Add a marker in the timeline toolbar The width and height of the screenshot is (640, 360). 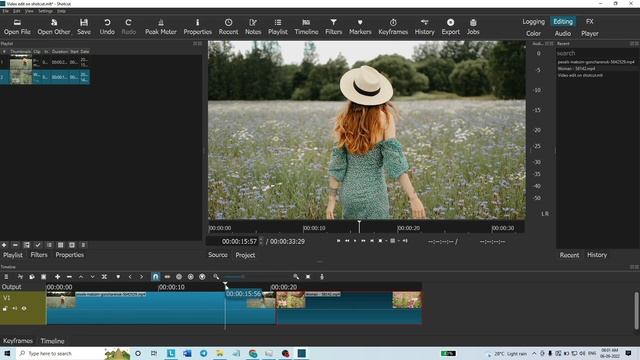tap(118, 277)
